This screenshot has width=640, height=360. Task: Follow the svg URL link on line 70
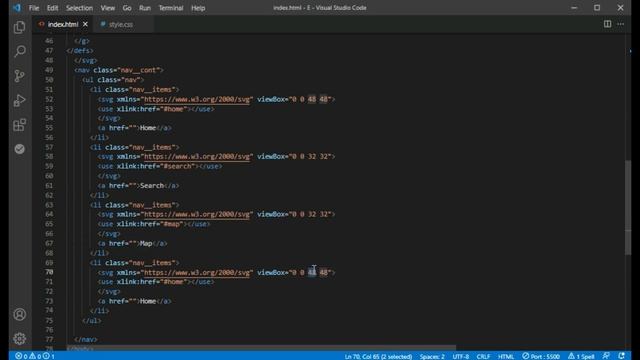coord(197,272)
